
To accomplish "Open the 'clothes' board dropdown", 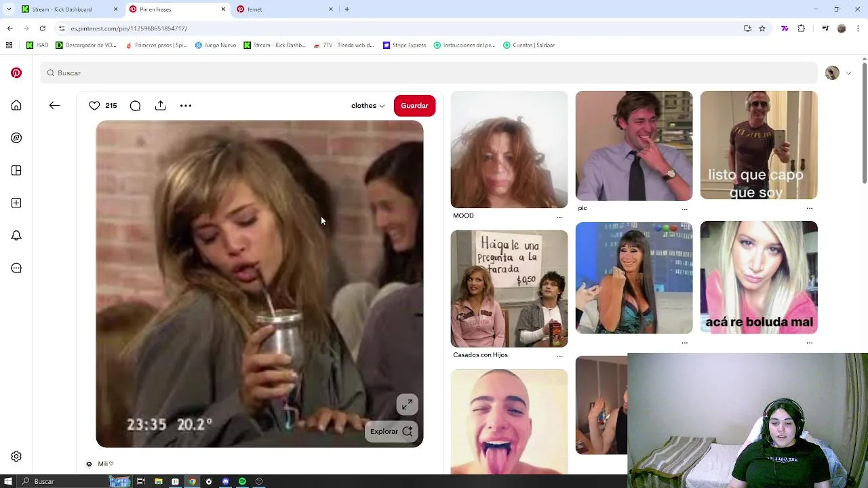I will point(368,106).
